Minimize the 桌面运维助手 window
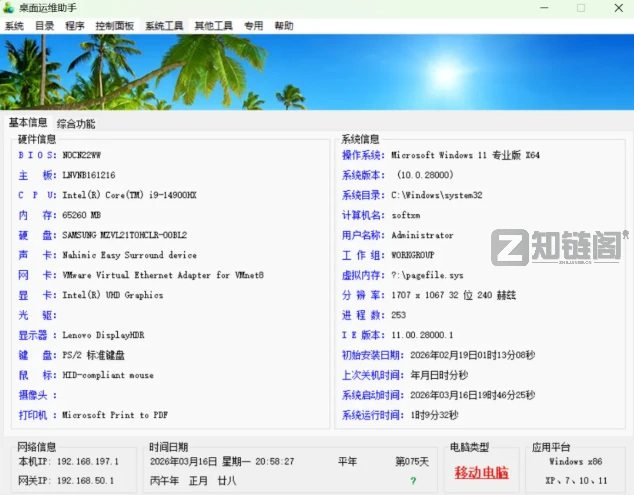634x495 pixels. pos(544,8)
